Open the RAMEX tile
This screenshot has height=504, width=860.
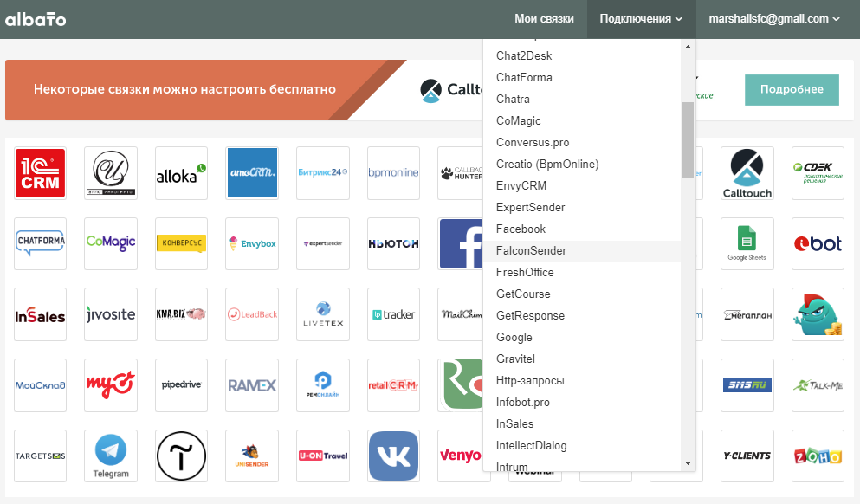pos(252,385)
